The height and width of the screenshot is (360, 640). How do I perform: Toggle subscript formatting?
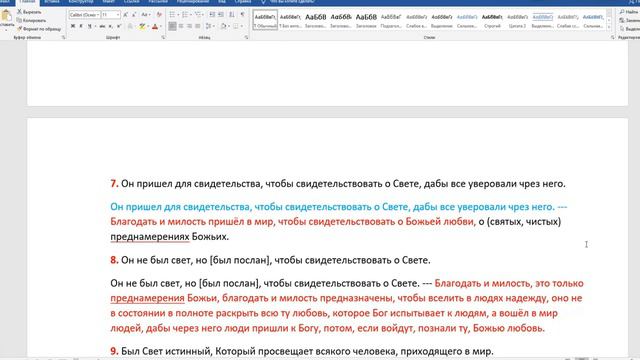(x=111, y=26)
